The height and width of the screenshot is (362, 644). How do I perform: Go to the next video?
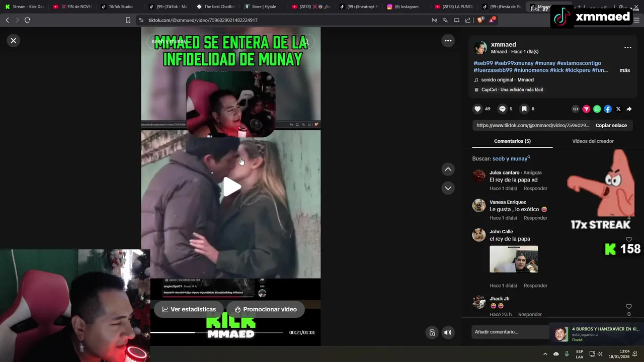click(x=448, y=188)
